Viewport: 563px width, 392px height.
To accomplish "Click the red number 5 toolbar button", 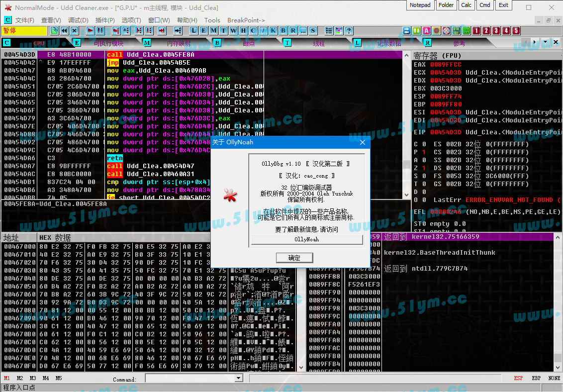I will (x=516, y=30).
